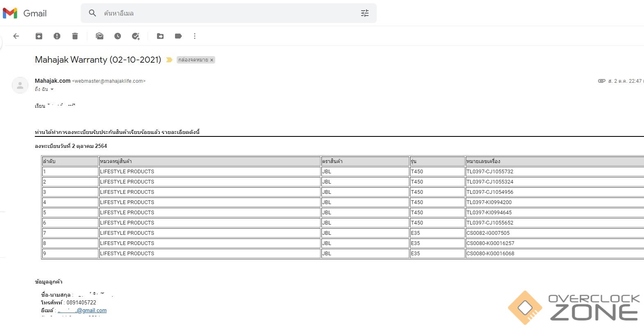Open the Move to folder icon

pyautogui.click(x=160, y=36)
